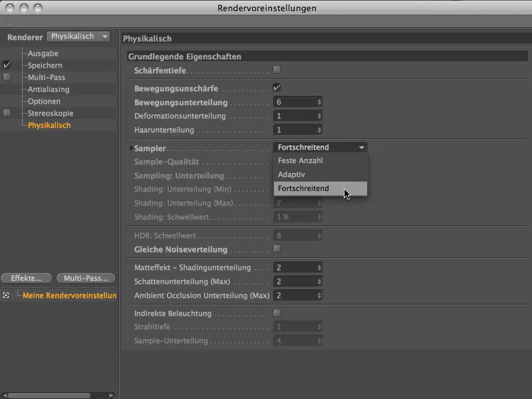The width and height of the screenshot is (532, 399).
Task: Click the horizontal scrollbar thumb in left panel
Action: point(49,396)
